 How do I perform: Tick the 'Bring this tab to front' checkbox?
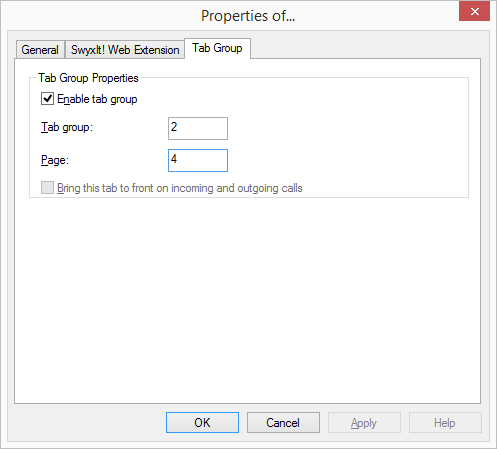(x=47, y=188)
